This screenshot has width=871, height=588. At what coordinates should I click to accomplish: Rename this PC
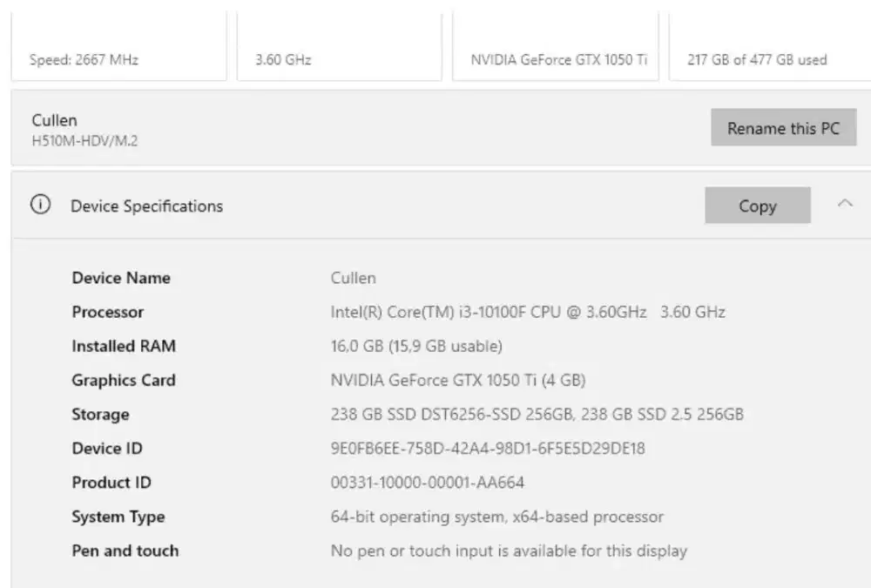pos(782,127)
